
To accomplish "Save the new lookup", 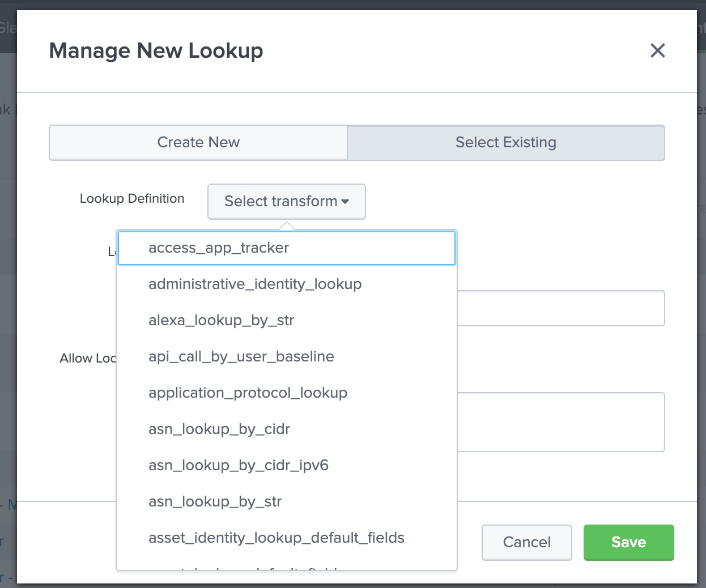I will coord(628,542).
